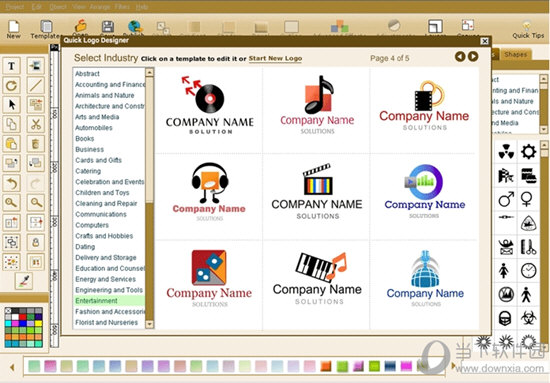The height and width of the screenshot is (383, 550).
Task: Select the arrow pointer tool
Action: coord(12,105)
